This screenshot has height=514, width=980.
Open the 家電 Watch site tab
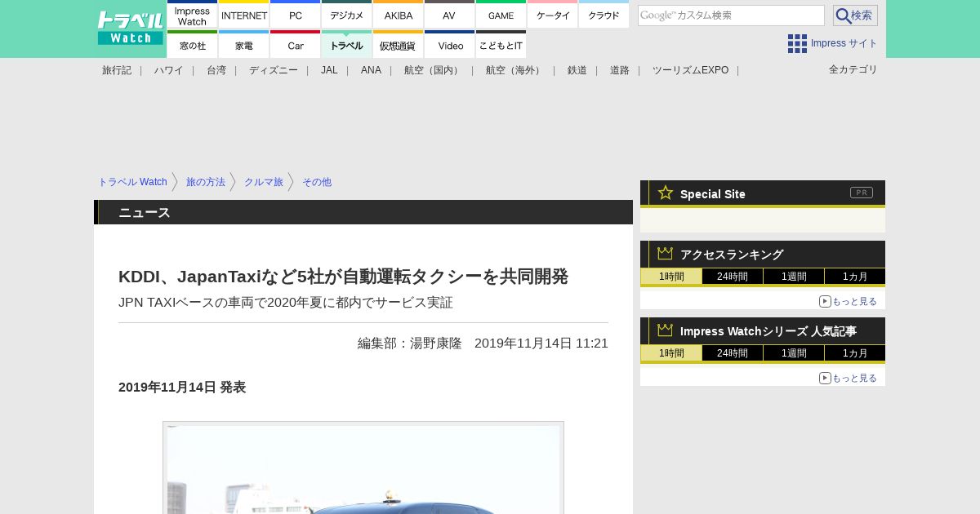(x=244, y=45)
